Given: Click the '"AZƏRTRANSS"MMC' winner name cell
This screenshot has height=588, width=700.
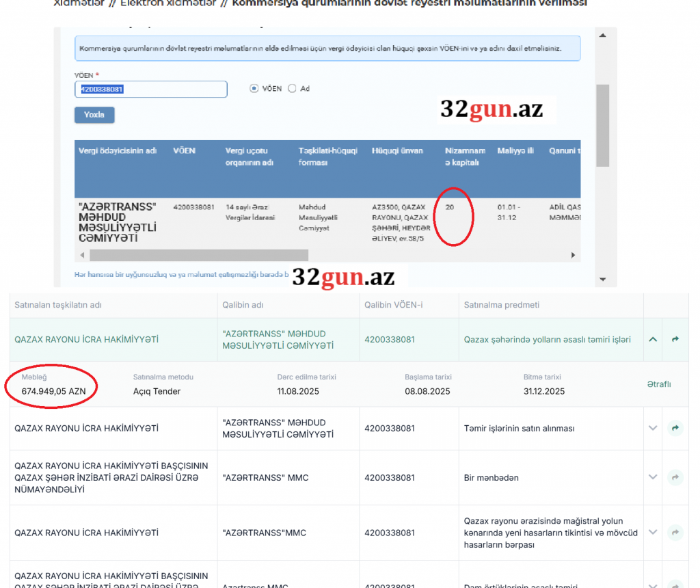Looking at the screenshot, I should pyautogui.click(x=265, y=533).
